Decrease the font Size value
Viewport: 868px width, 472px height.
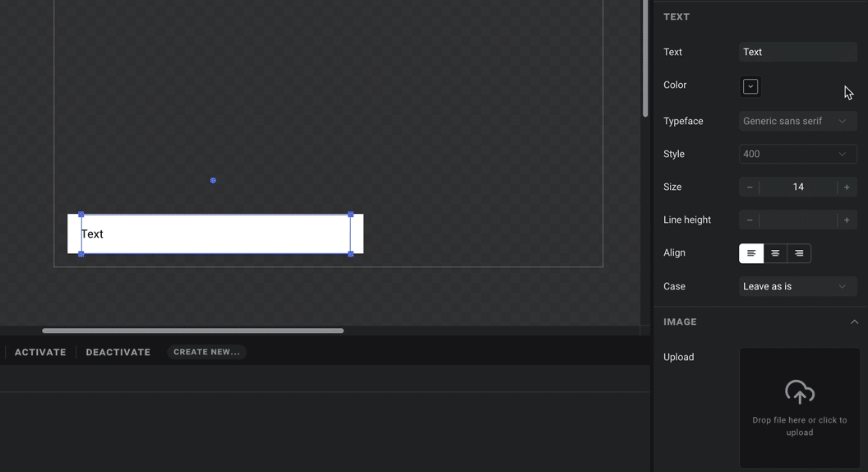coord(750,187)
